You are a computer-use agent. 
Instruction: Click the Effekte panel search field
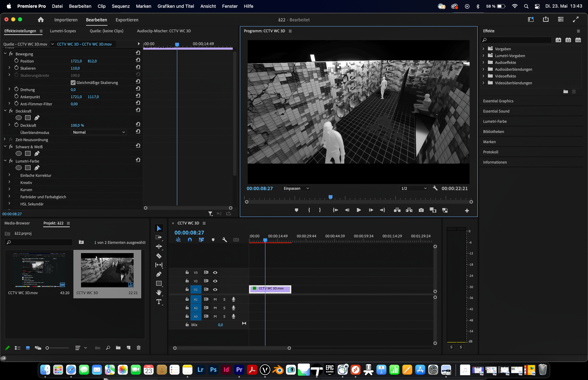(x=516, y=40)
